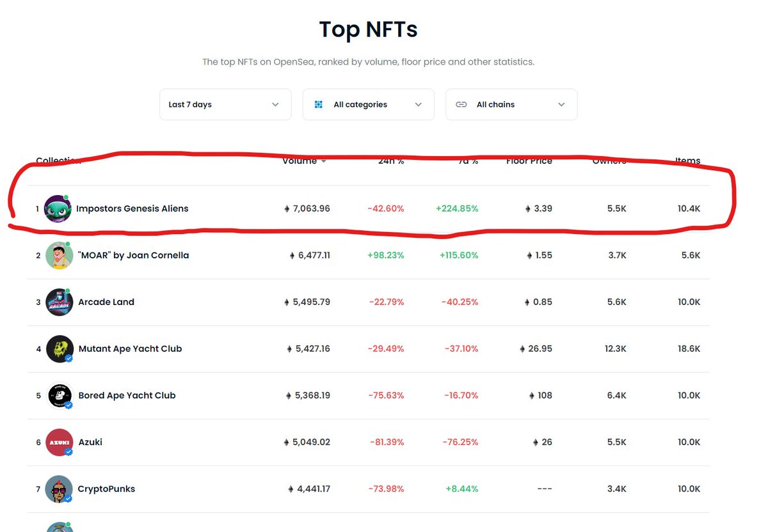Click the Bored Ape Yacht Club avatar icon
The height and width of the screenshot is (532, 768).
(x=60, y=395)
